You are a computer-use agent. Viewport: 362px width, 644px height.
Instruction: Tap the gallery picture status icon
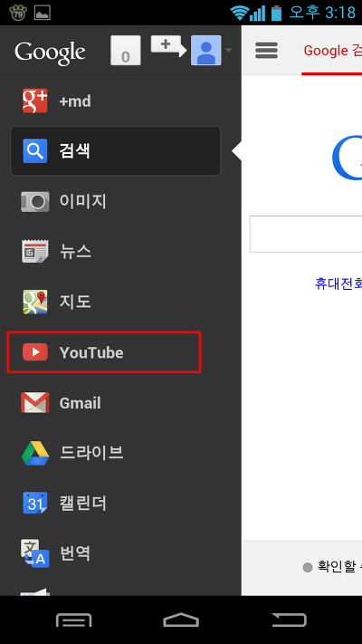43,13
